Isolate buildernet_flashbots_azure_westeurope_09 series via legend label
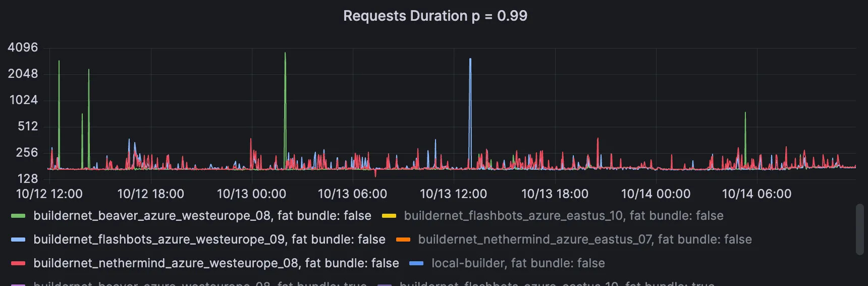This screenshot has width=868, height=286. pos(209,240)
